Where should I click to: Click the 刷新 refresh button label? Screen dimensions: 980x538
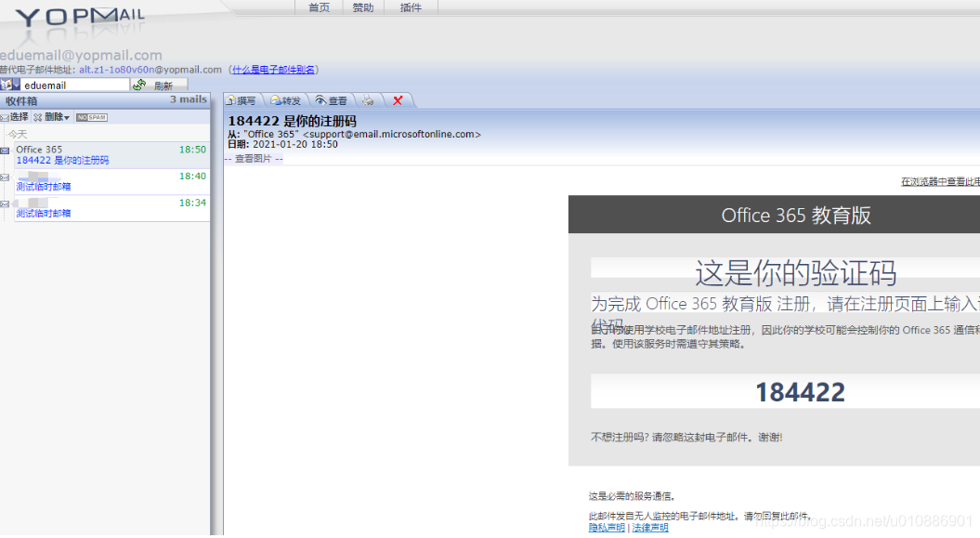(163, 85)
